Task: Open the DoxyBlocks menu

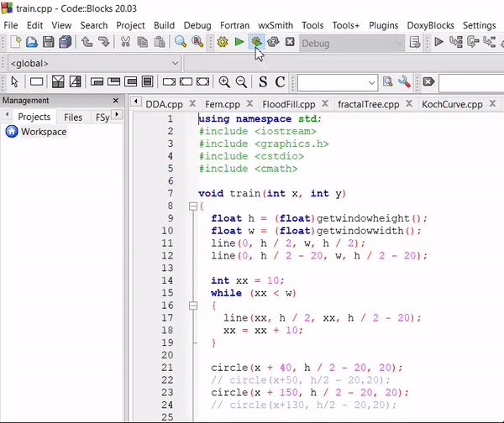Action: coord(430,25)
